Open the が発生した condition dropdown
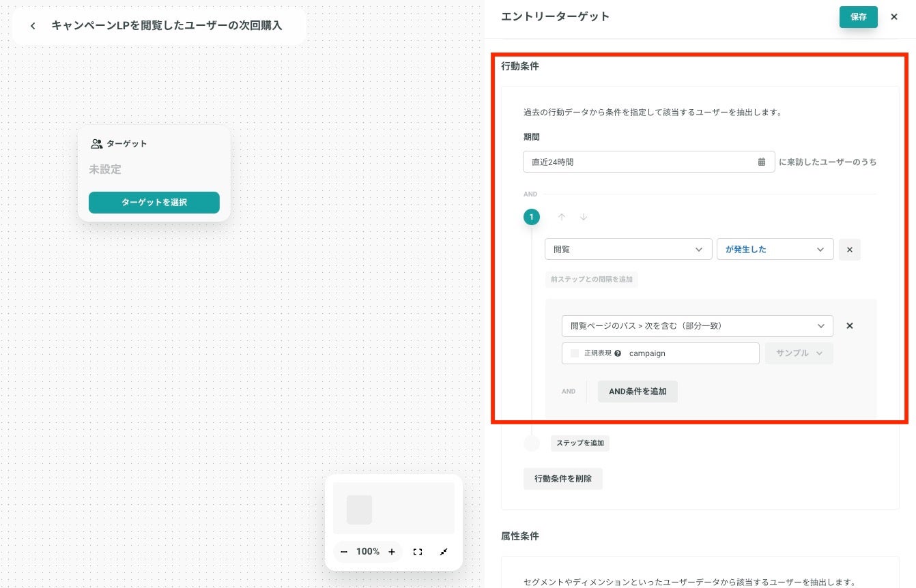 coord(775,250)
